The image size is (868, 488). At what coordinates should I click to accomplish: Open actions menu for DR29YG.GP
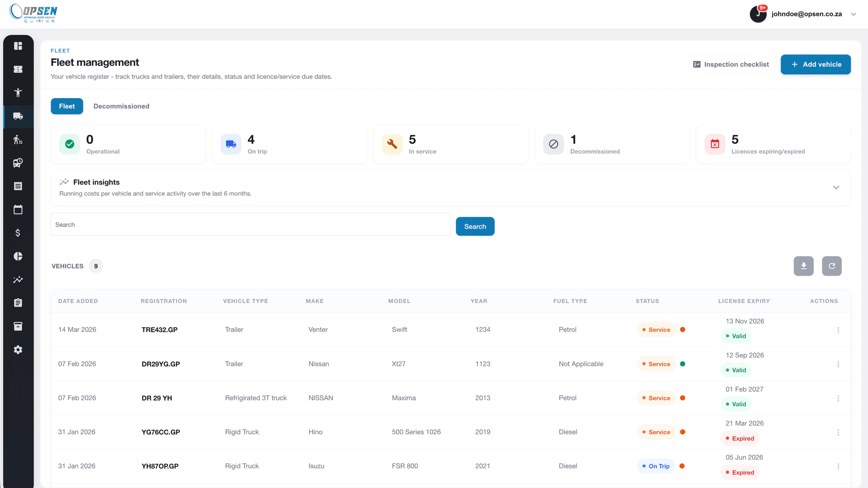[x=838, y=364]
